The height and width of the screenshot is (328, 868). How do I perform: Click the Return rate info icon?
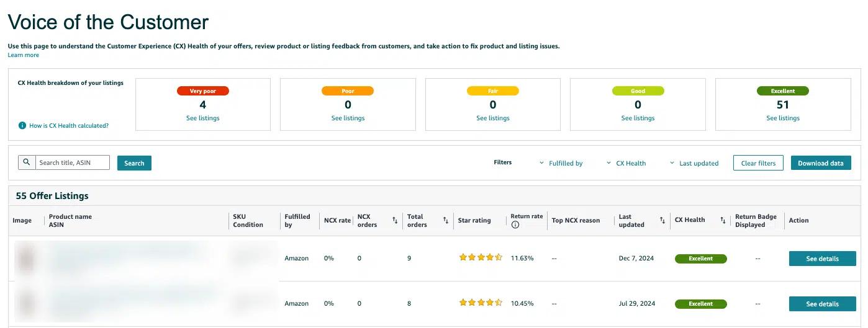[515, 225]
